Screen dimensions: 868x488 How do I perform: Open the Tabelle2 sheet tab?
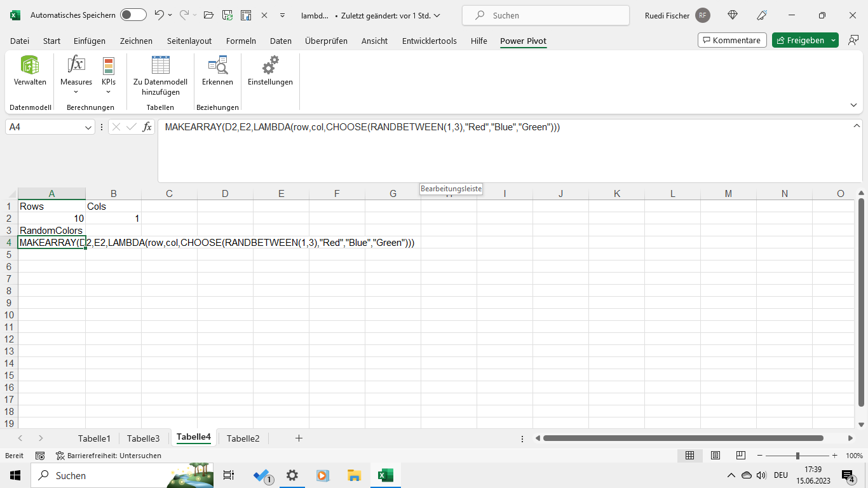[243, 438]
